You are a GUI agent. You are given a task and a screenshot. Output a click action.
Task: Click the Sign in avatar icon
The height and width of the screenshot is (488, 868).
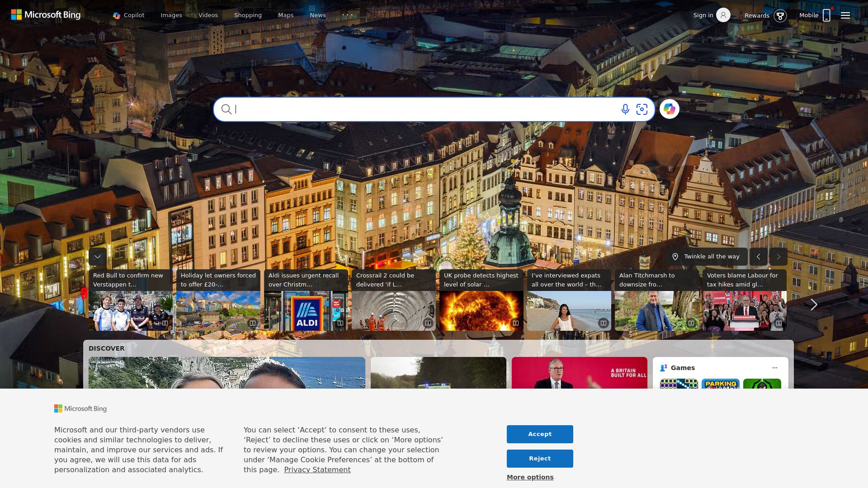click(x=723, y=15)
